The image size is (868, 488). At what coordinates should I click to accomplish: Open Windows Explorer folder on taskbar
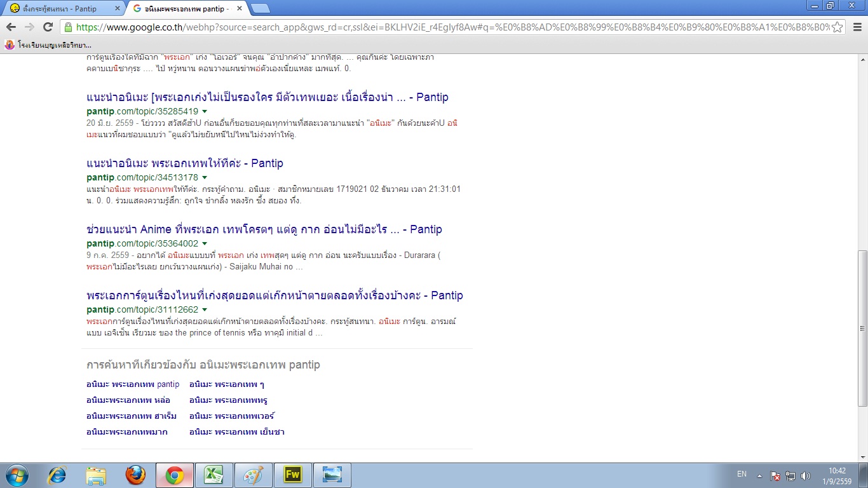pyautogui.click(x=97, y=475)
